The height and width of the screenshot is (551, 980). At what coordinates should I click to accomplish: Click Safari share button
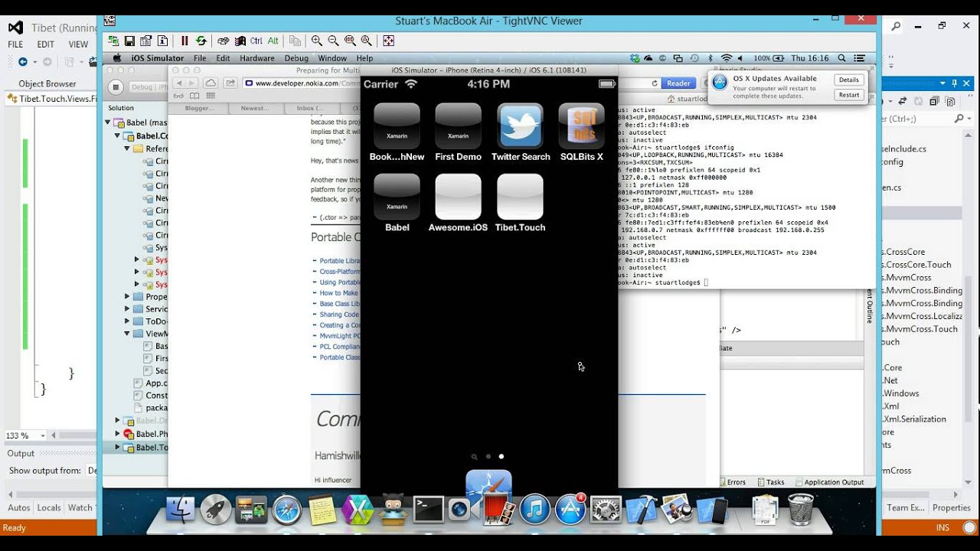pos(230,83)
